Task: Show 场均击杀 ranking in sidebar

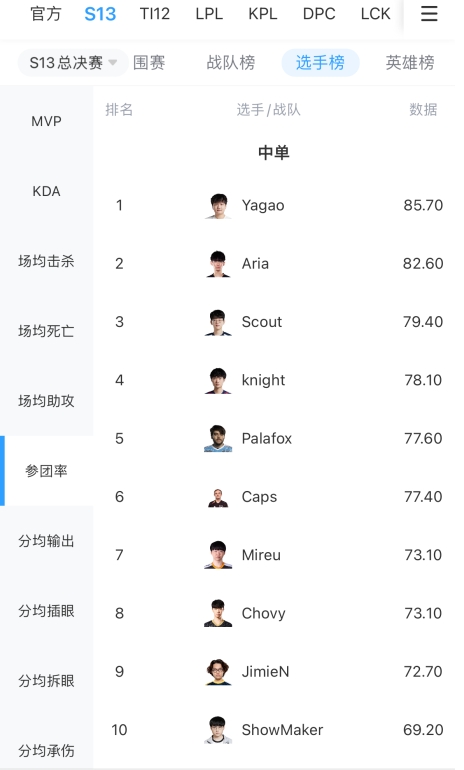Action: tap(47, 261)
